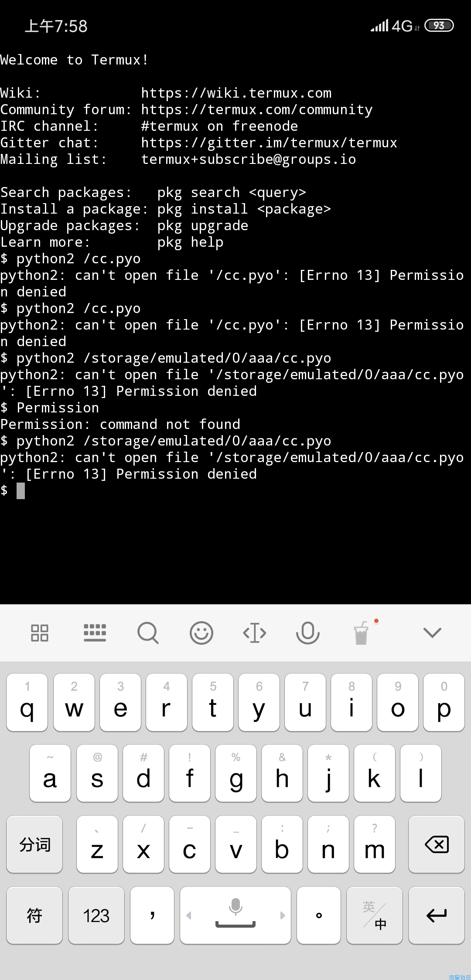Tap the keyboard layout switch icon
Viewport: 471px width, 980px height.
point(95,633)
